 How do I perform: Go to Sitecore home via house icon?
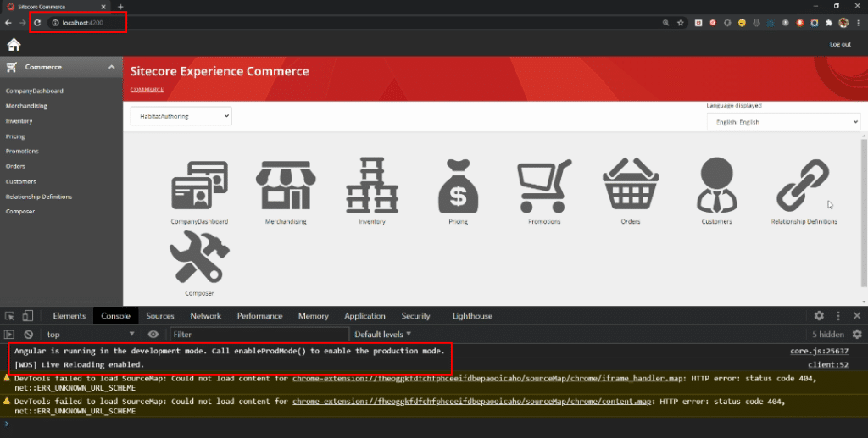tap(14, 44)
